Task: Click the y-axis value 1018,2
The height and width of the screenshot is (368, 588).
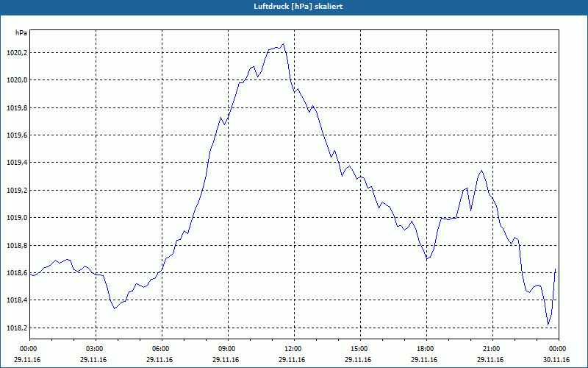Action: (16, 328)
